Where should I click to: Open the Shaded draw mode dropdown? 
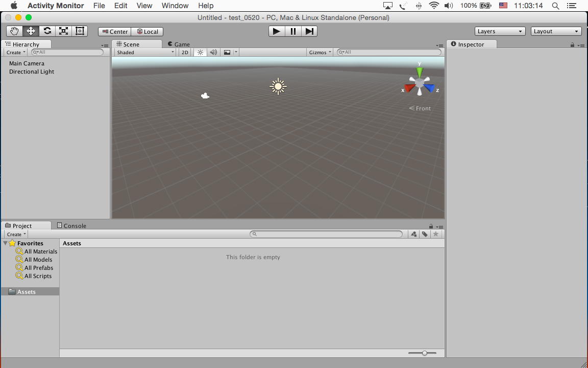pyautogui.click(x=145, y=53)
